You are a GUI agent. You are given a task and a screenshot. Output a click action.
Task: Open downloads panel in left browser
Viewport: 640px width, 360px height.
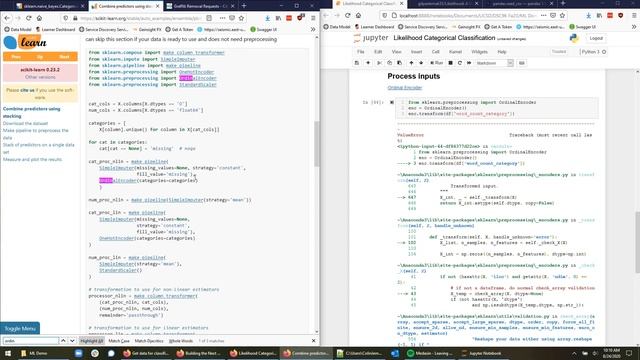(x=267, y=18)
